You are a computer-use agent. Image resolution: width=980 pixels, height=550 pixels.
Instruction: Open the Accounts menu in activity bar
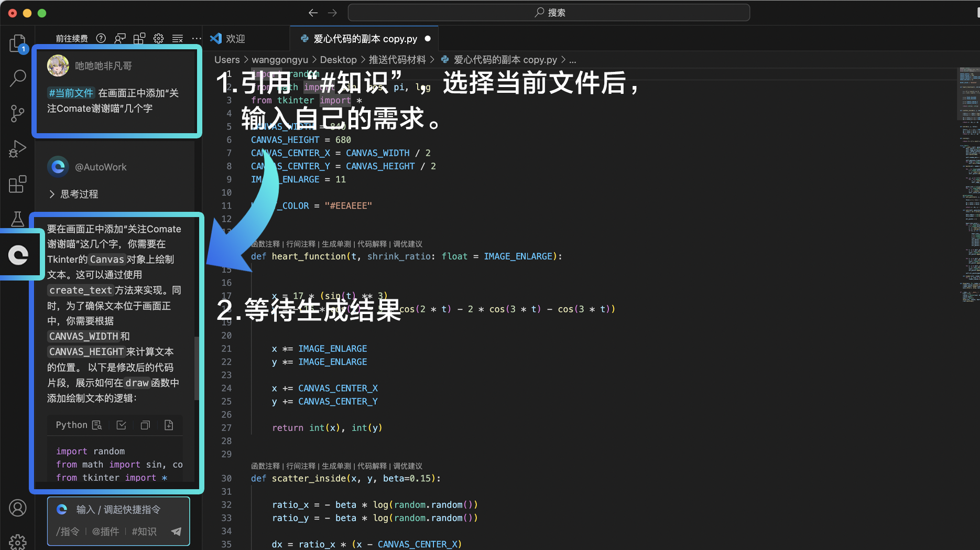click(17, 508)
